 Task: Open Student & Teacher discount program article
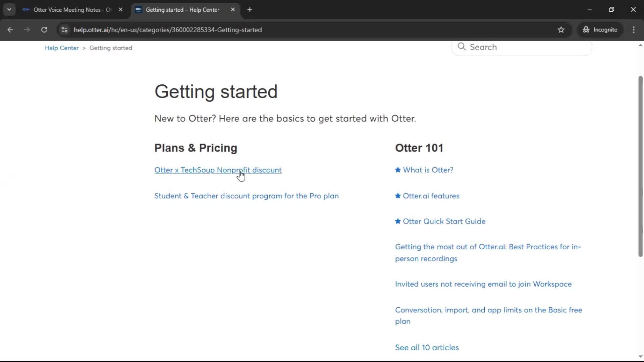[246, 196]
